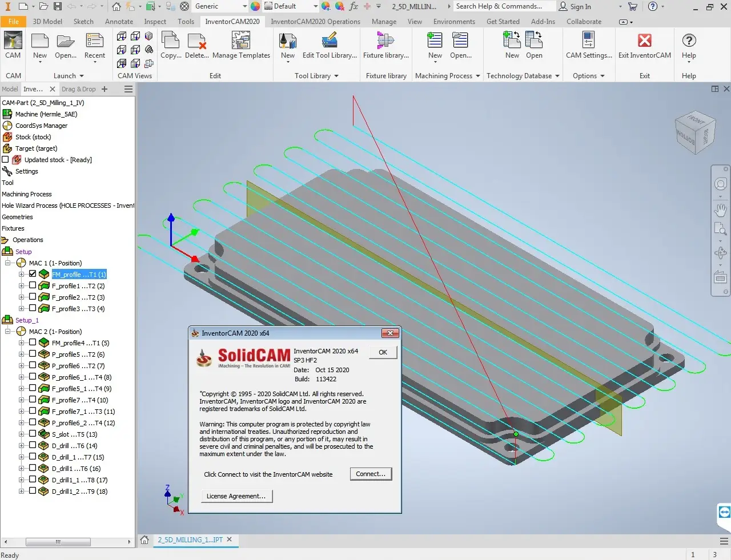The width and height of the screenshot is (731, 560).
Task: Check the F_profile2 ...T2 (3) operation box
Action: tap(33, 297)
